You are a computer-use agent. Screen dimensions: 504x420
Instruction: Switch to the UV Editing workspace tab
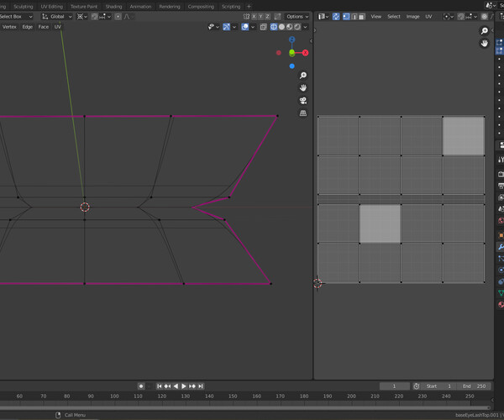coord(52,7)
